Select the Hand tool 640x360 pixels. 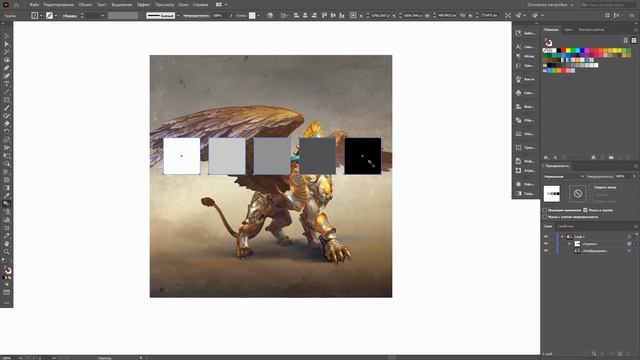tap(7, 244)
